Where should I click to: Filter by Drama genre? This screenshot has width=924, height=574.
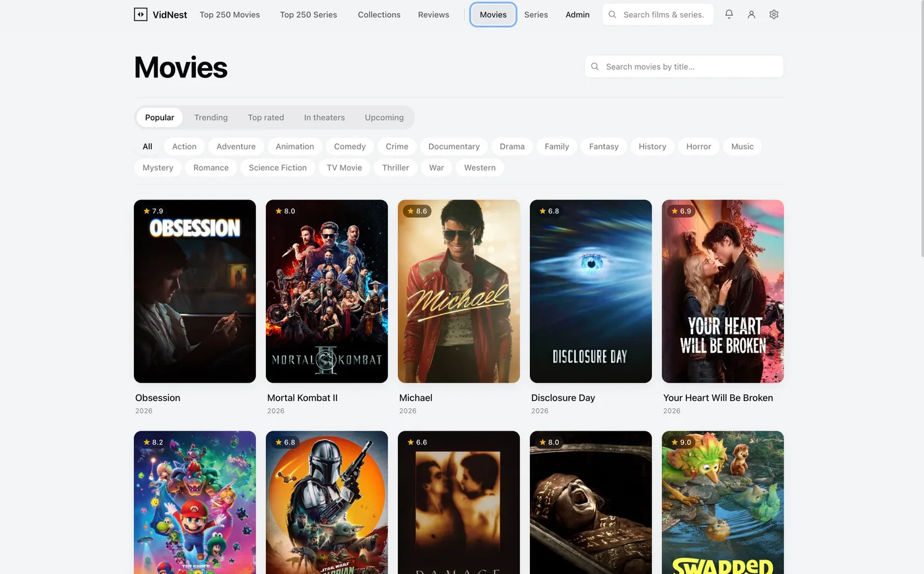pyautogui.click(x=512, y=147)
